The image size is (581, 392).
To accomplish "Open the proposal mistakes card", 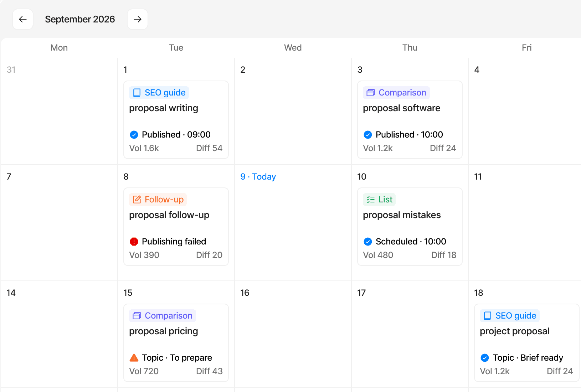I will coord(410,227).
